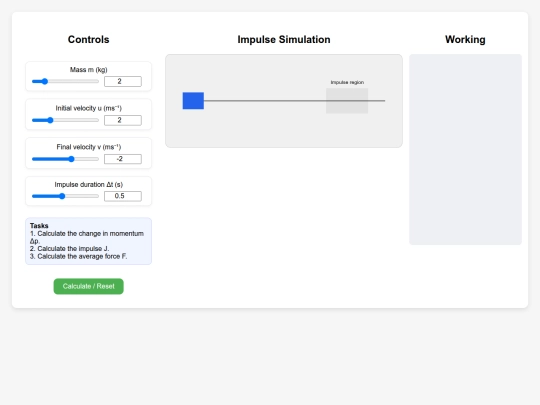Focus the Impulse duration input field

123,196
